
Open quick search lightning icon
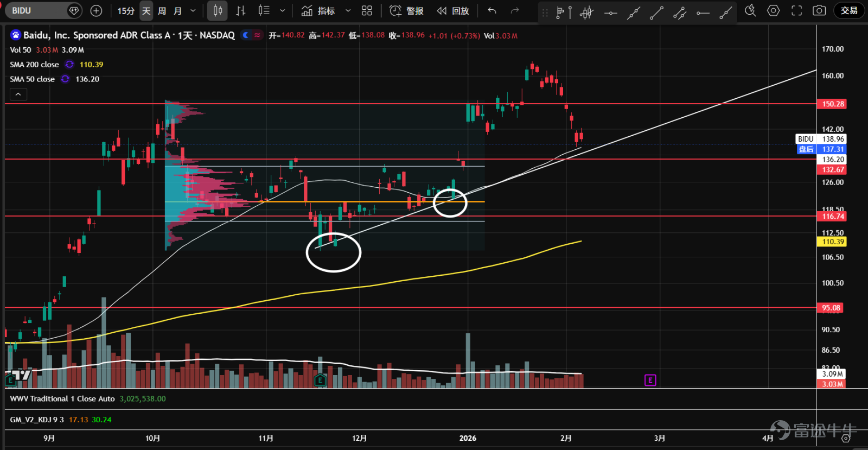pyautogui.click(x=750, y=10)
